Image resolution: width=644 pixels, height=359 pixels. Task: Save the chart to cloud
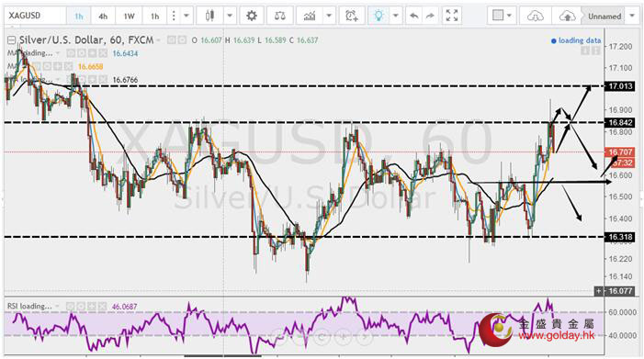567,16
